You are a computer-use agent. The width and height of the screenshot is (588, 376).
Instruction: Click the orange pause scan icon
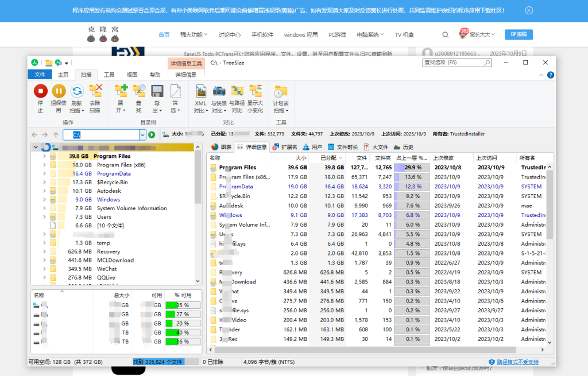click(x=59, y=91)
